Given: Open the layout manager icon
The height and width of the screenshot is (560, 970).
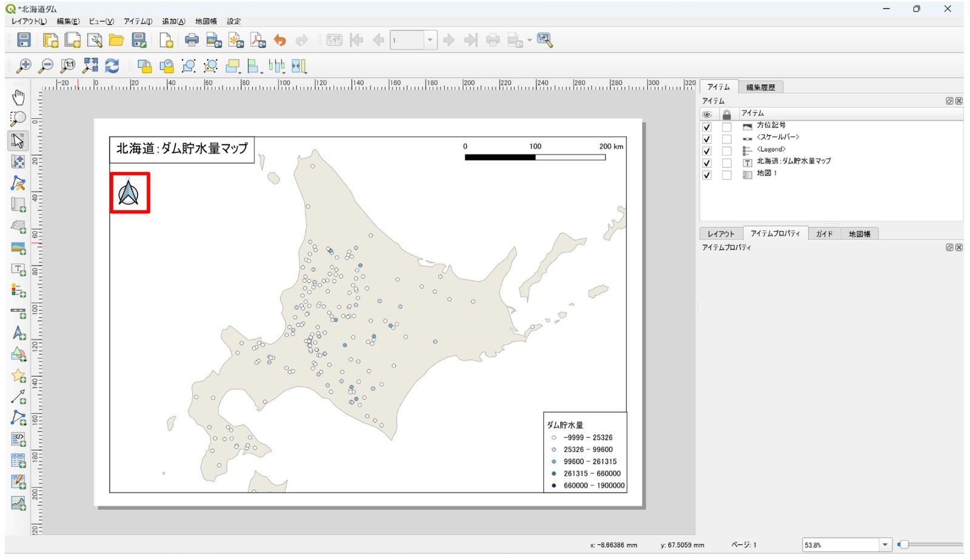Looking at the screenshot, I should (x=95, y=40).
